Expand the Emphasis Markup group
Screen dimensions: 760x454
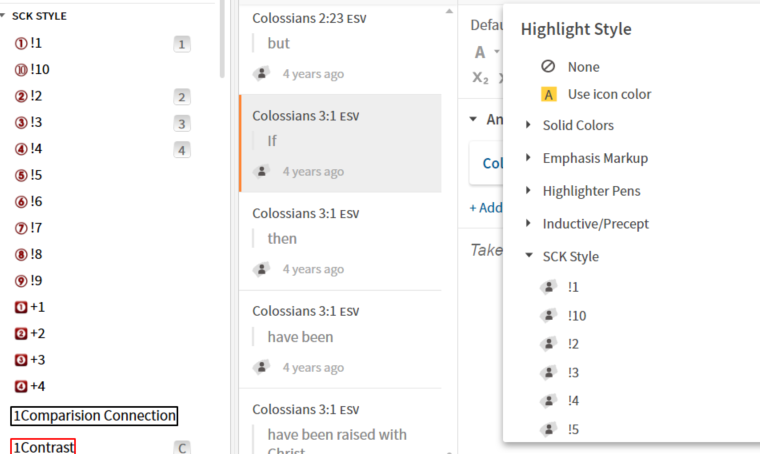[528, 157]
